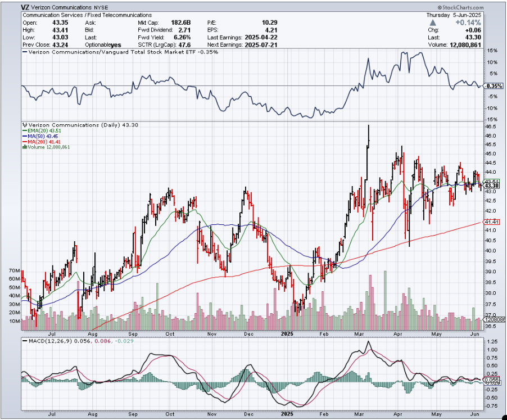The height and width of the screenshot is (420, 507).
Task: Click the EMA(20) 43.51 legend label
Action: tap(44, 130)
